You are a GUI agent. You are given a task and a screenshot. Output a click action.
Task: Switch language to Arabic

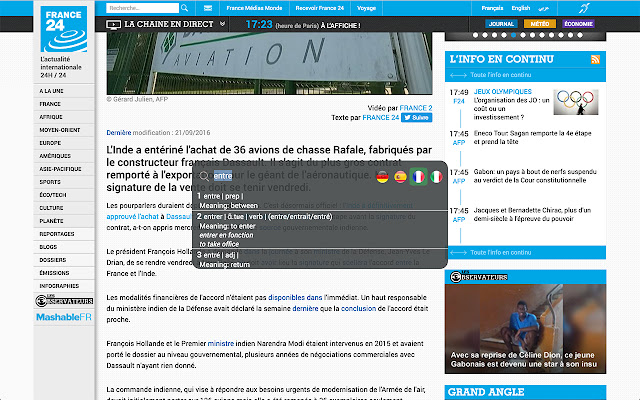tap(543, 8)
